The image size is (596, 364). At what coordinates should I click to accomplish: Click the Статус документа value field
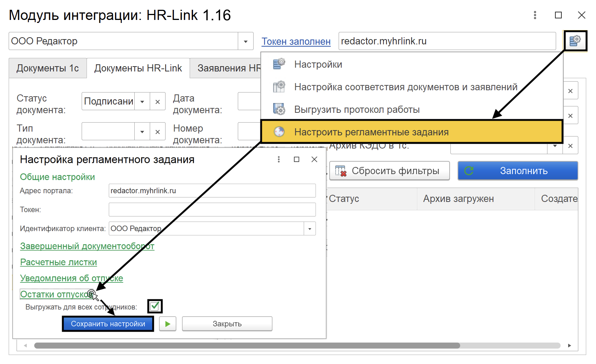108,102
